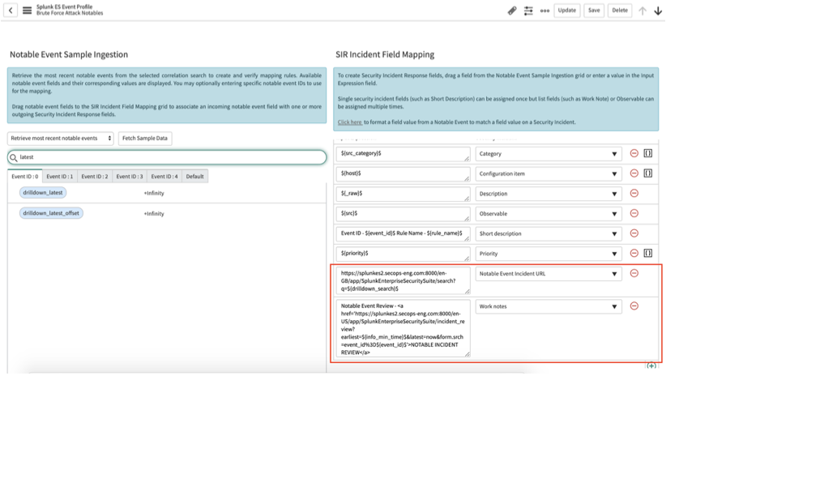Viewport: 837px width, 504px height.
Task: Edit the Event ID Rule Name expression field
Action: pos(403,234)
